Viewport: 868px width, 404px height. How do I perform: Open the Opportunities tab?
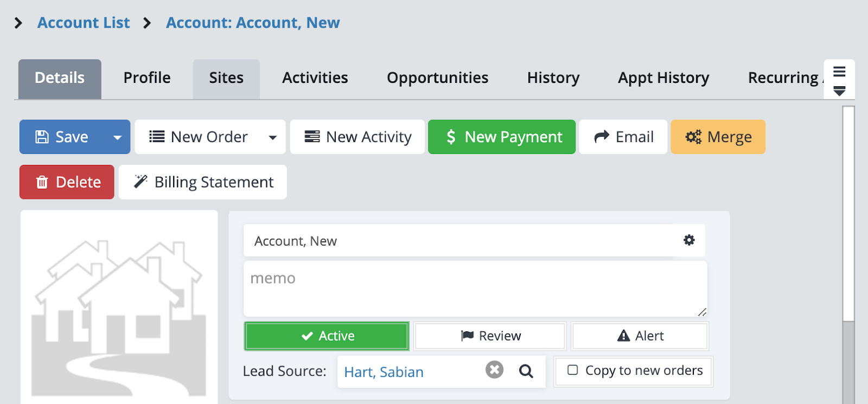pyautogui.click(x=437, y=78)
